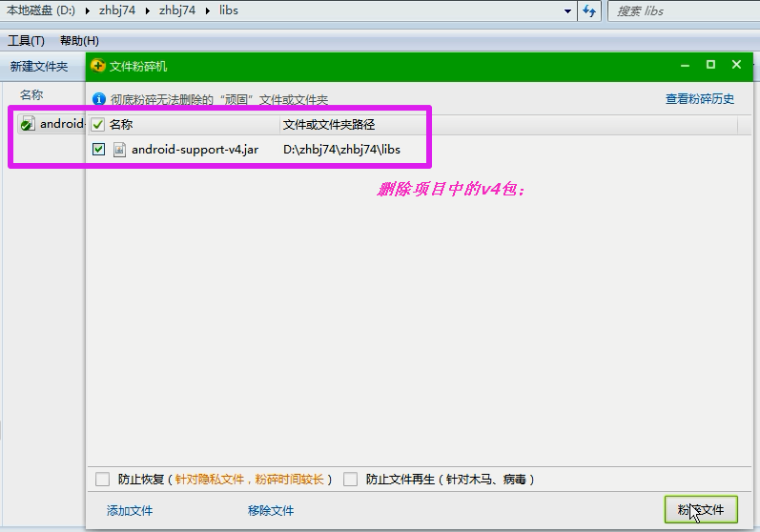Close the 文件粉碎机 window
Viewport: 760px width, 532px height.
[x=736, y=65]
